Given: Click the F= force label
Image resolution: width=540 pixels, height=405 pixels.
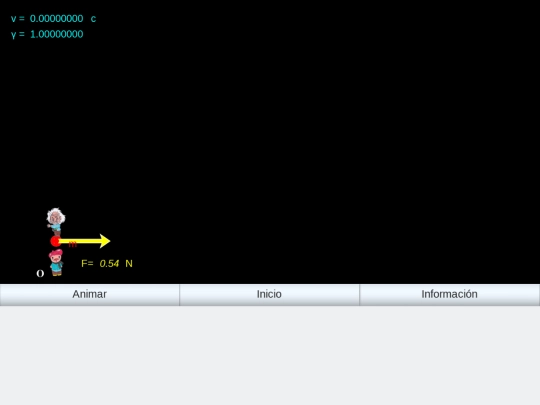Looking at the screenshot, I should tap(87, 264).
